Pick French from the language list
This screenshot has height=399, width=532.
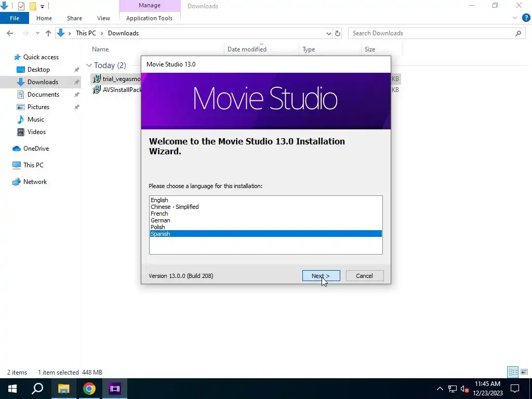point(265,214)
